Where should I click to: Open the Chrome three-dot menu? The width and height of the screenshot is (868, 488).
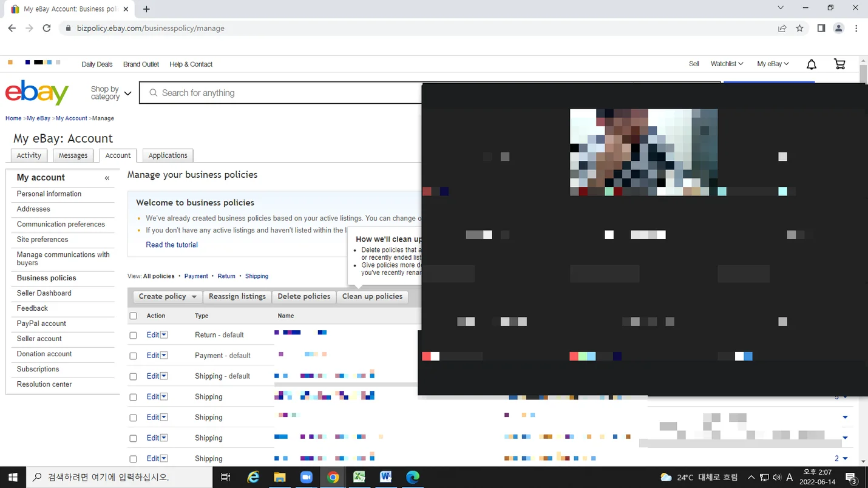pyautogui.click(x=856, y=28)
